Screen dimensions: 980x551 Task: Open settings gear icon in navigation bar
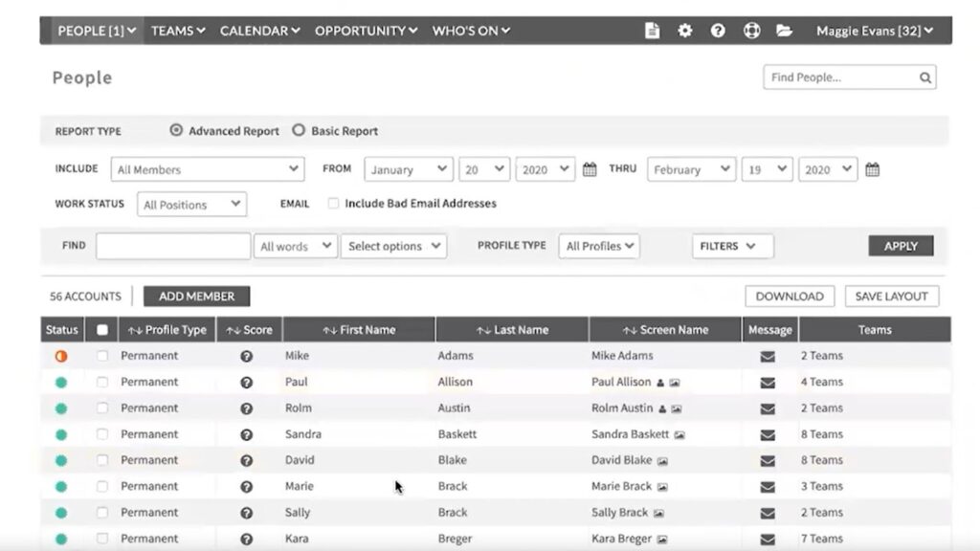[x=685, y=31]
